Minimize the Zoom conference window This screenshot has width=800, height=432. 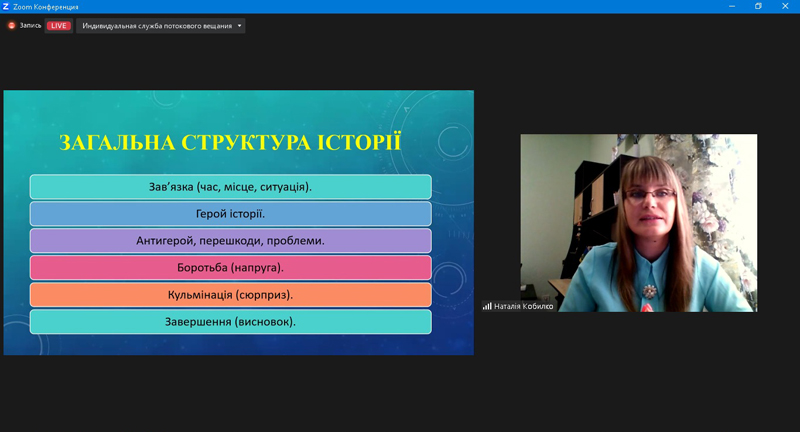732,7
